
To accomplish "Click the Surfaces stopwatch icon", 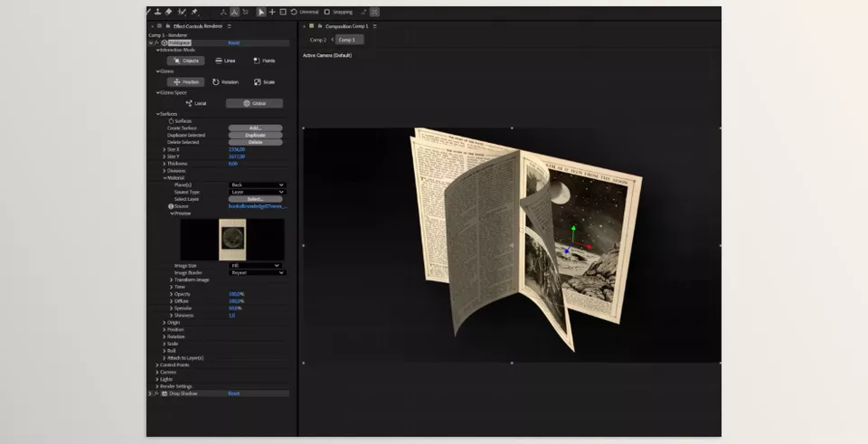I will click(x=171, y=120).
